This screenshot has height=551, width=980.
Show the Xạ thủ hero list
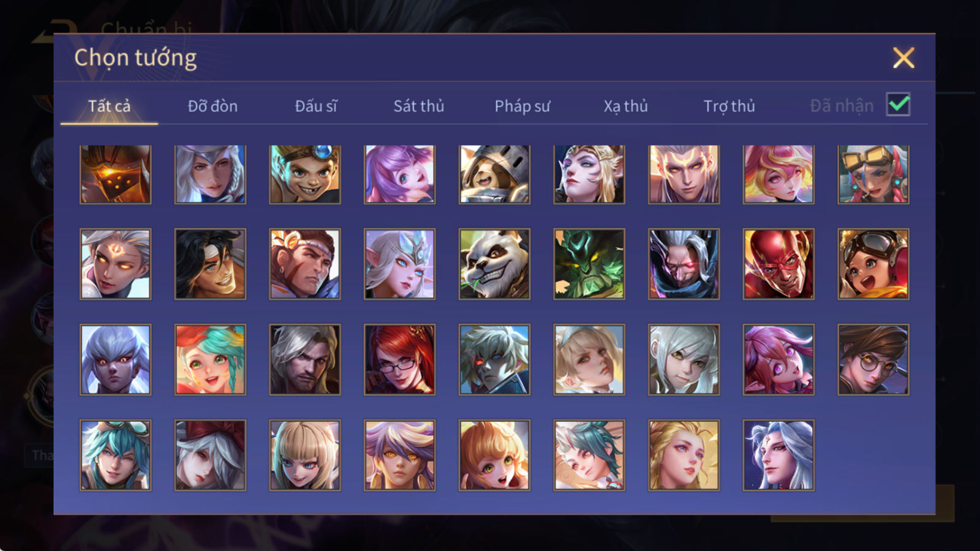[625, 106]
